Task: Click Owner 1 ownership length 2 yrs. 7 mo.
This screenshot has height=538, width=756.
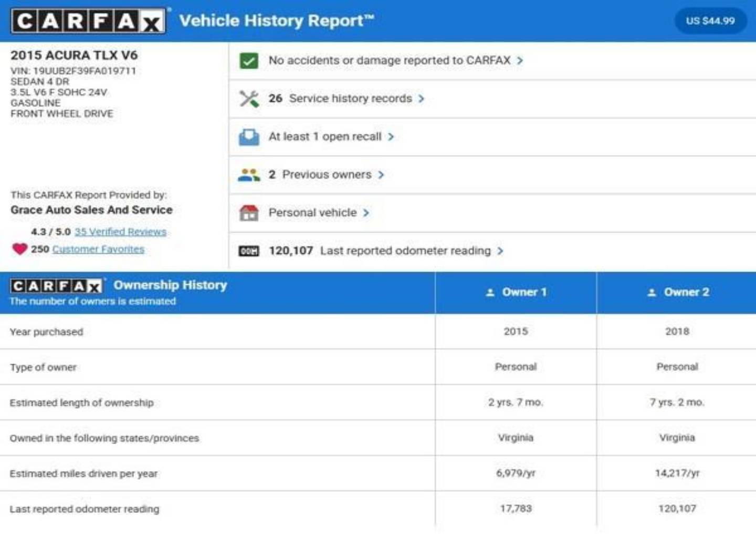Action: (516, 402)
